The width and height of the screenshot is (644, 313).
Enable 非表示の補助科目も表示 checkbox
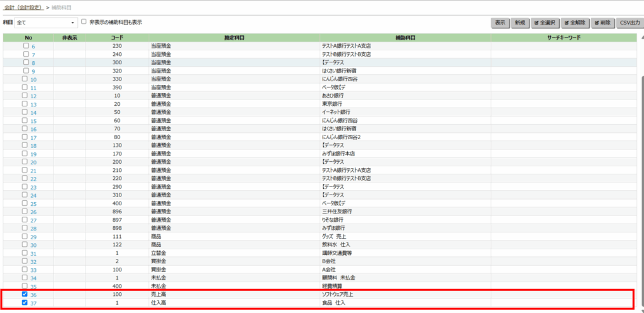point(84,22)
